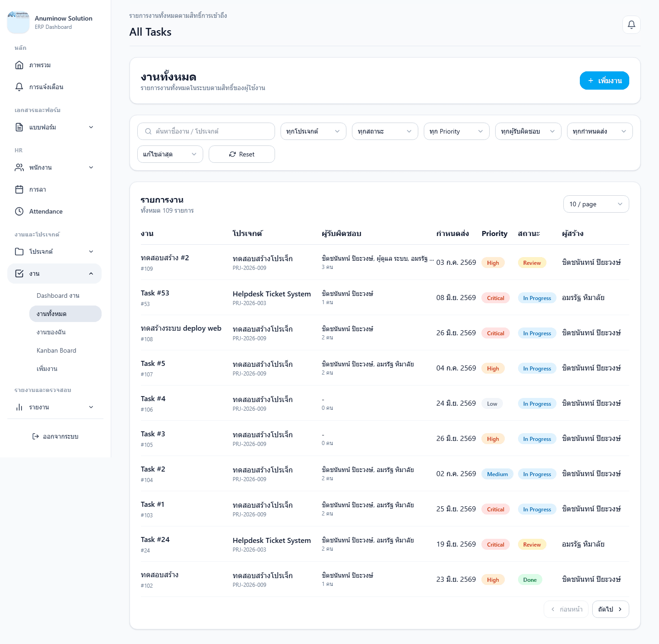Click the plus icon on เพิ่มงาน button

[591, 80]
